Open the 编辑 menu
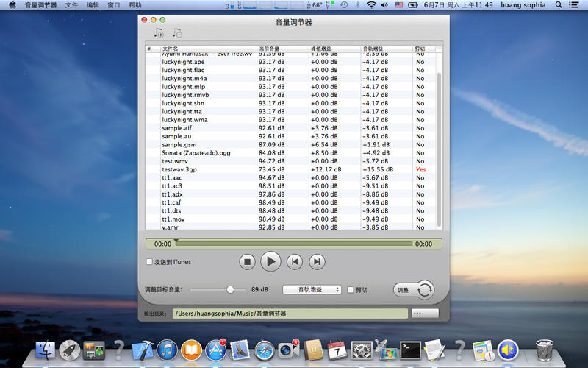The width and height of the screenshot is (588, 368). [x=93, y=4]
